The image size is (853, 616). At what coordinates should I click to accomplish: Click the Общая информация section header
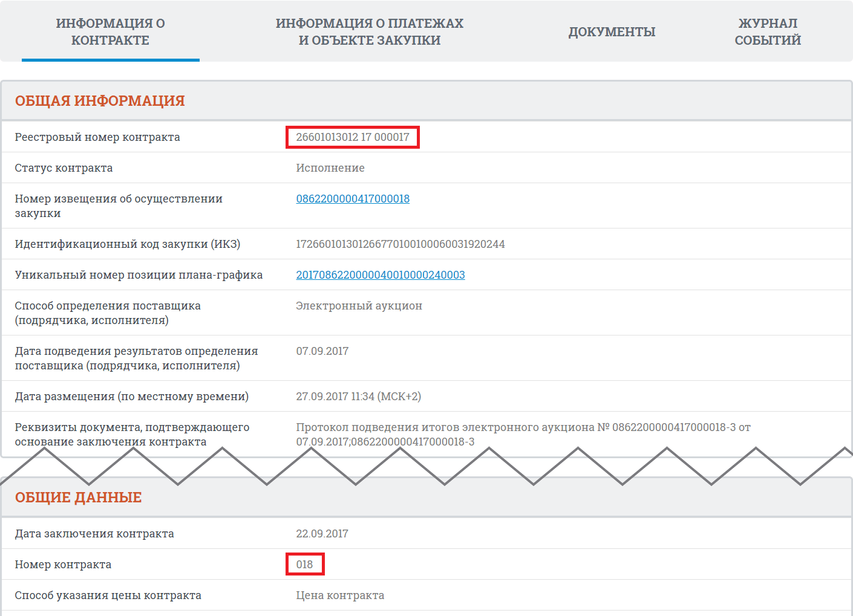100,101
